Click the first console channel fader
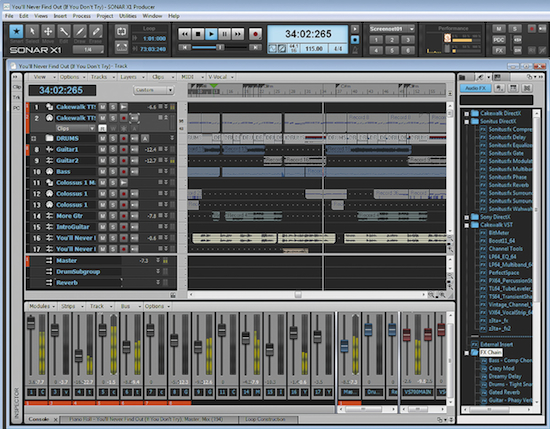This screenshot has height=429, width=550. pos(31,322)
